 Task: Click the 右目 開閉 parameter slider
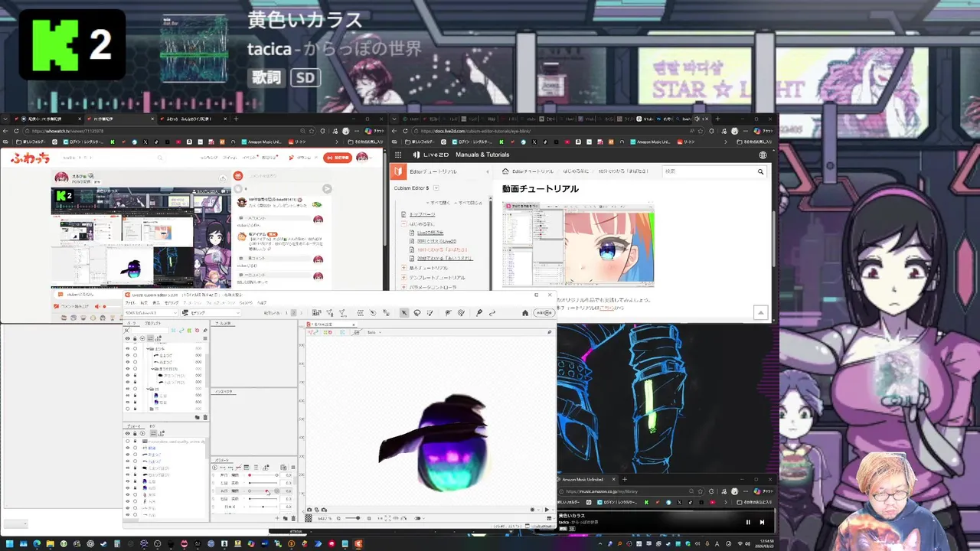coord(263,491)
